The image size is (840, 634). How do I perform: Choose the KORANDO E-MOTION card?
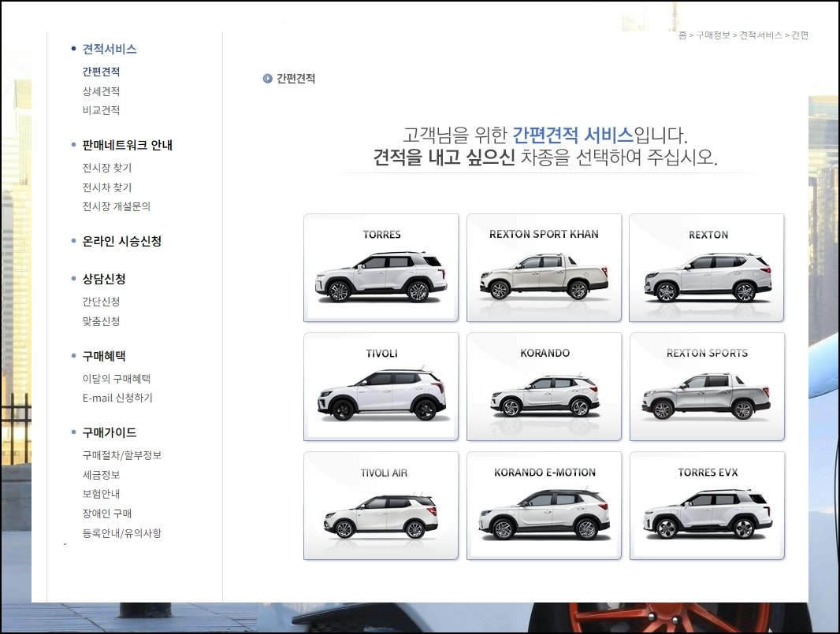(x=544, y=506)
